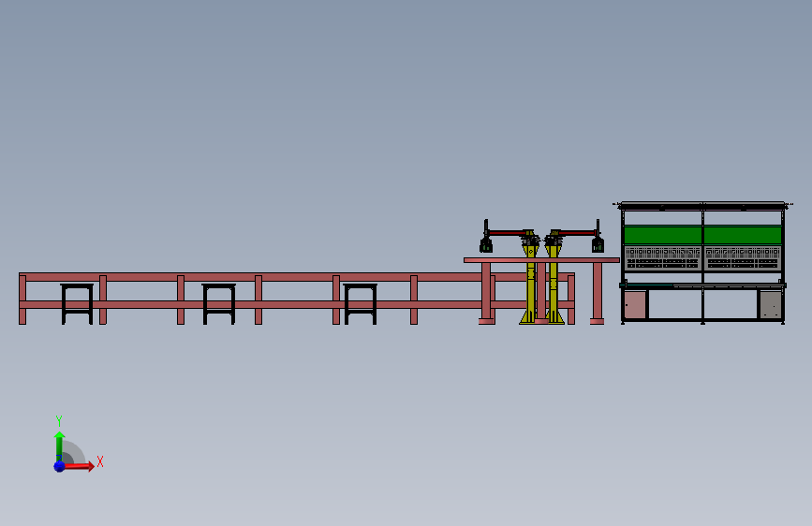Click the red X axis arrow of the triad
Screen dimensions: 812x526
(x=80, y=466)
